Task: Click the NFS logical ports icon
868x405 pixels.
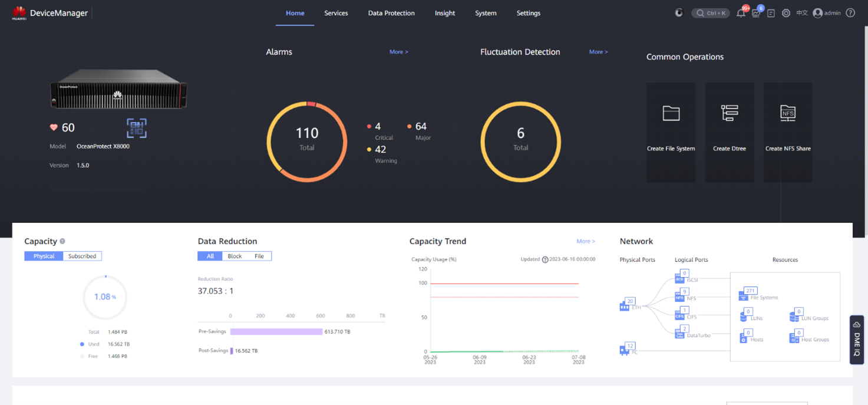Action: pyautogui.click(x=679, y=297)
